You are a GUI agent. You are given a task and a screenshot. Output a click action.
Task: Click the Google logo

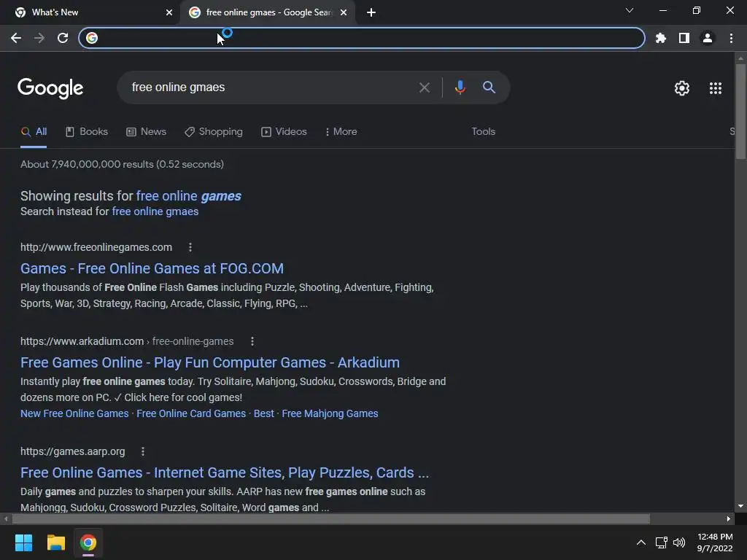tap(50, 88)
